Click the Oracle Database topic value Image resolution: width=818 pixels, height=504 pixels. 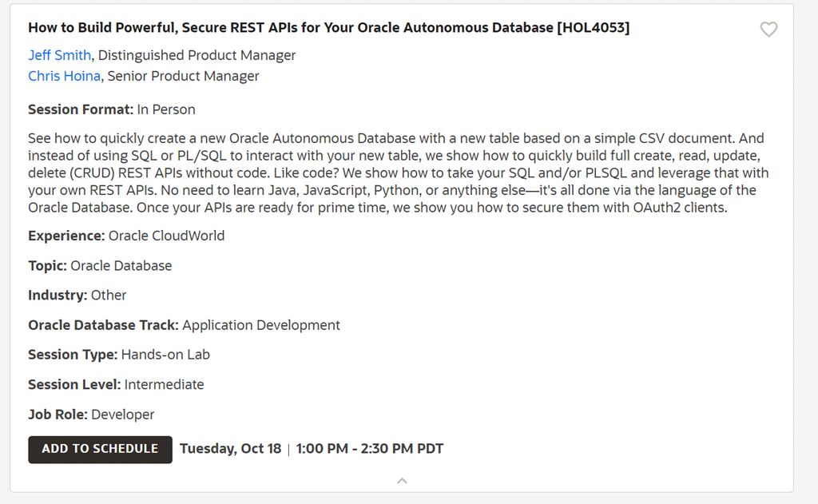click(121, 265)
